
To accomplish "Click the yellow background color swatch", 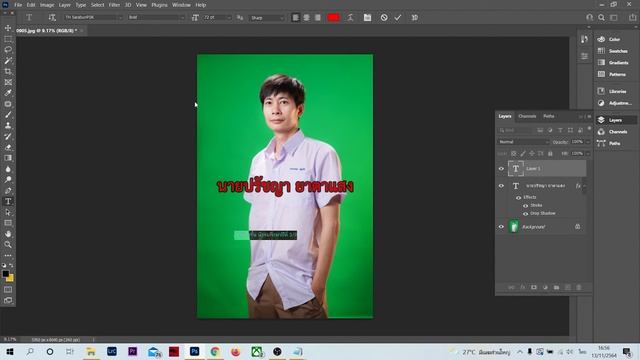I will pos(11,279).
